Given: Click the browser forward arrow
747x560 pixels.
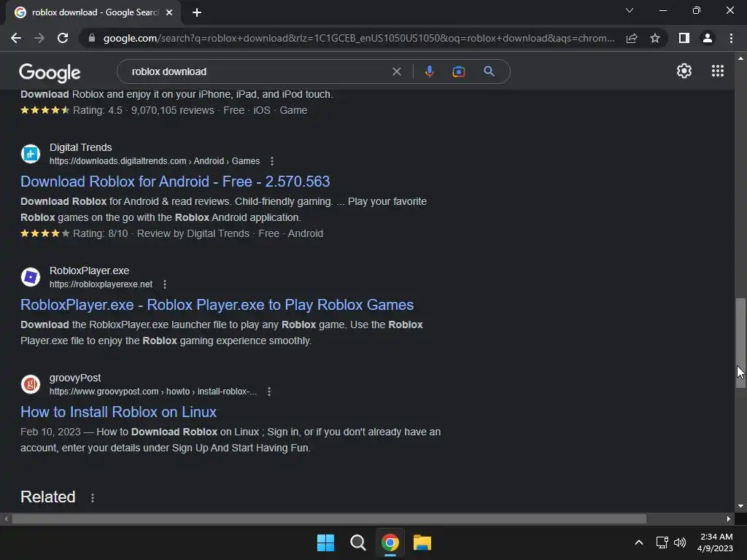Looking at the screenshot, I should (39, 38).
